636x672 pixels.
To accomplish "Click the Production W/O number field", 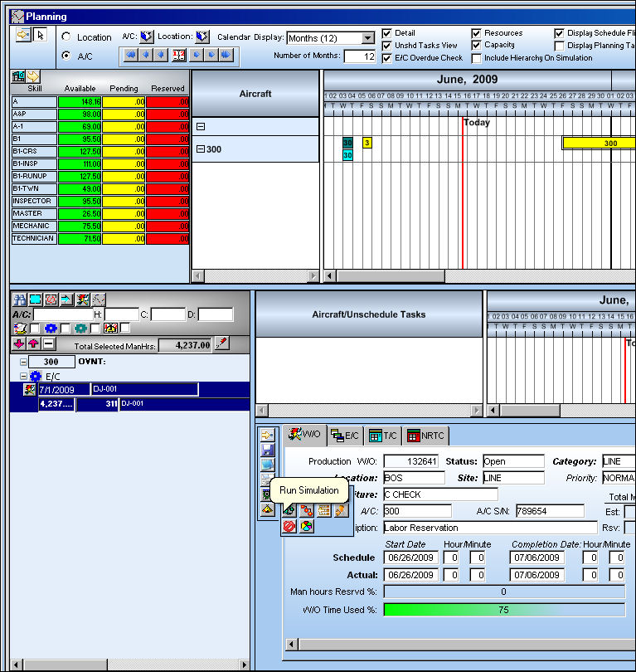I will click(x=410, y=461).
